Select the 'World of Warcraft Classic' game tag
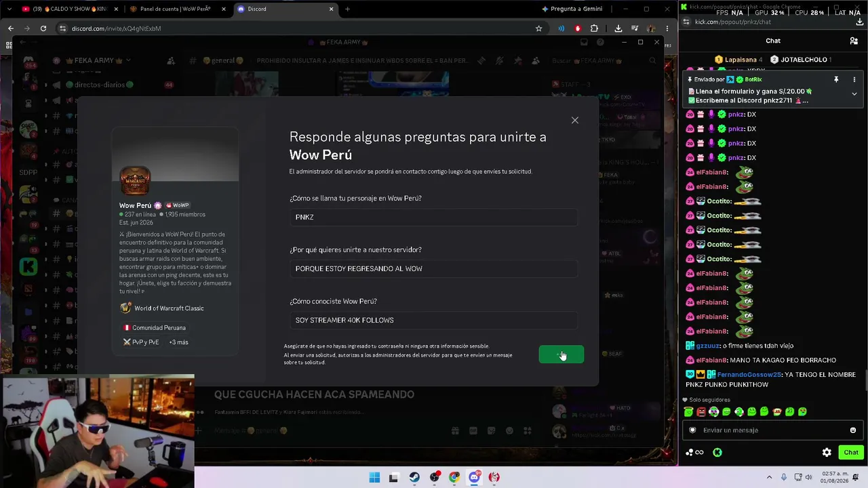The width and height of the screenshot is (868, 488). pyautogui.click(x=163, y=308)
